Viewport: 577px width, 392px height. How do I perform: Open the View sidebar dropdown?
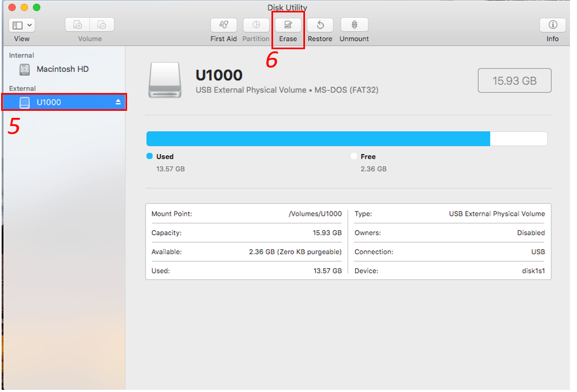pos(22,25)
